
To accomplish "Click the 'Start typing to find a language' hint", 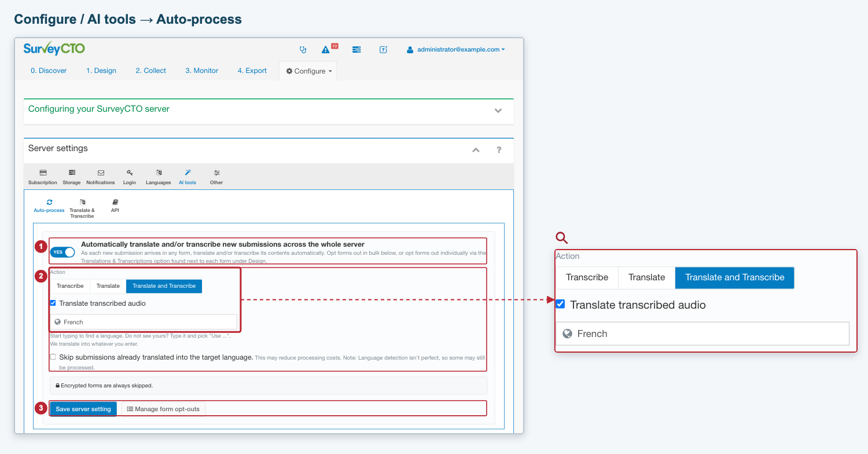I will (x=141, y=336).
